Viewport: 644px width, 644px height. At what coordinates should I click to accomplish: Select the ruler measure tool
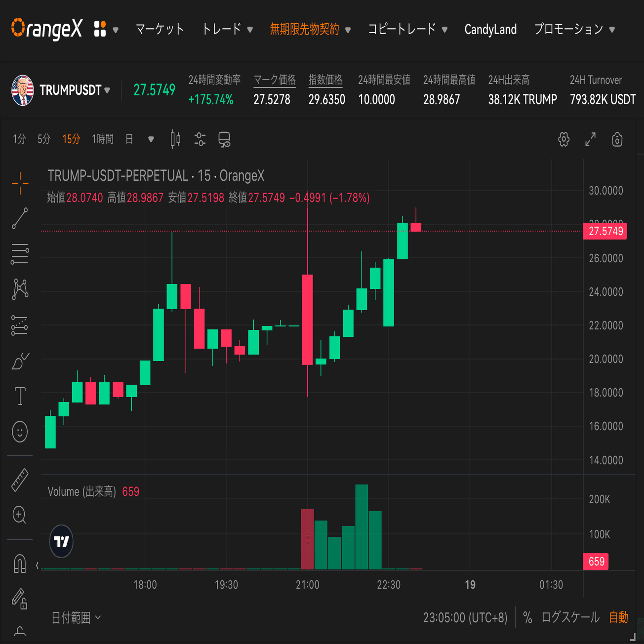(20, 480)
